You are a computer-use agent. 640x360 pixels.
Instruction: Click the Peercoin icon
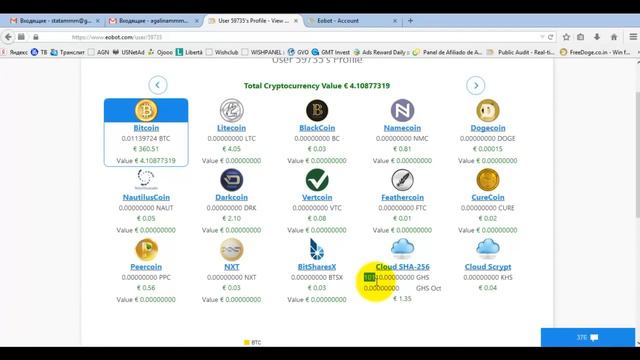[146, 249]
